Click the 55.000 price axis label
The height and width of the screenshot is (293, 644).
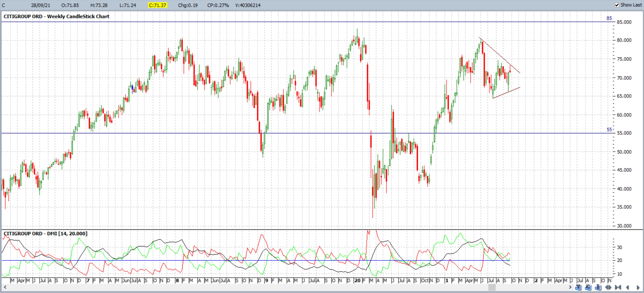(x=624, y=133)
